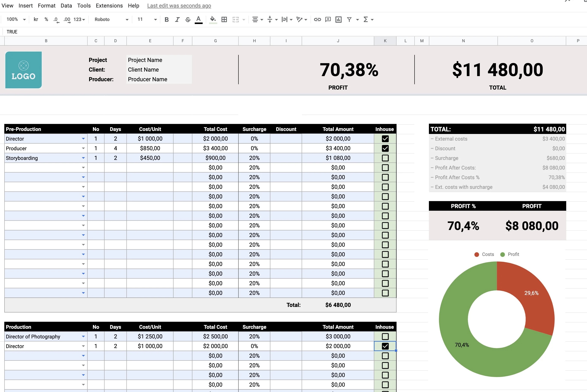Image resolution: width=587 pixels, height=392 pixels.
Task: Apply italic formatting
Action: (x=177, y=20)
